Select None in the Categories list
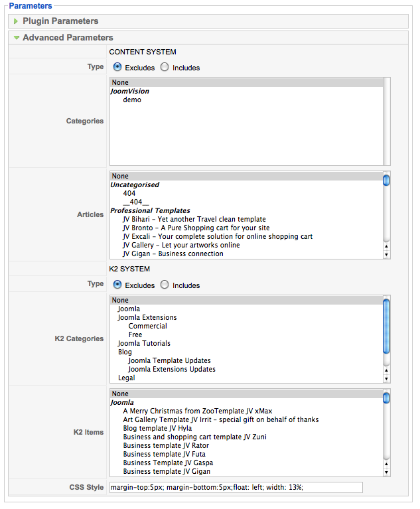Viewport: 420px width, 509px height. (x=246, y=82)
